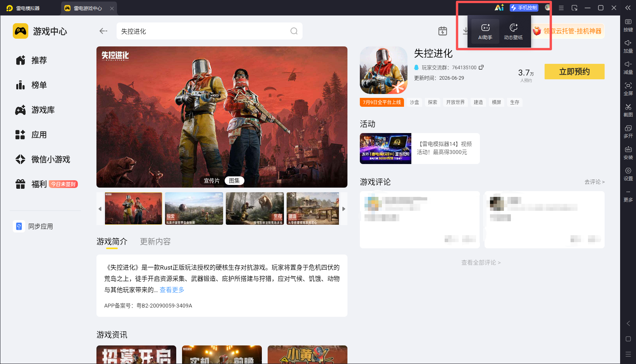
Task: Tap the Android back triangle button
Action: (x=628, y=323)
